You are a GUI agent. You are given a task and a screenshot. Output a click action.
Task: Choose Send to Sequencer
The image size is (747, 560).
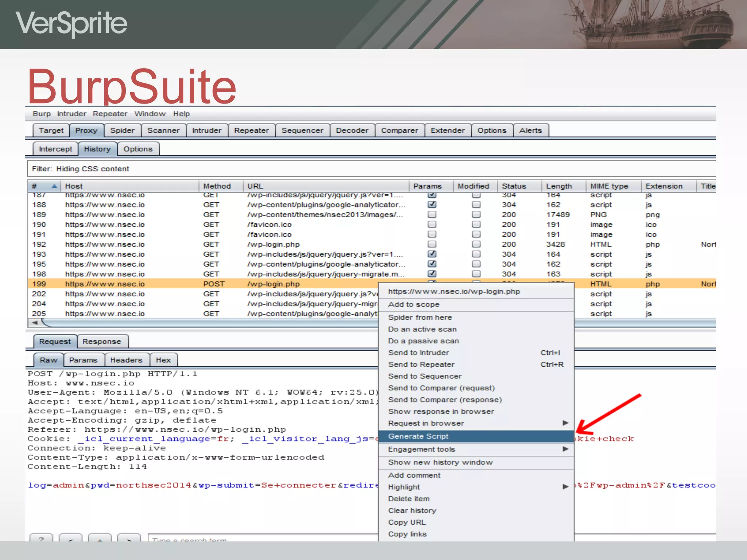pyautogui.click(x=476, y=376)
